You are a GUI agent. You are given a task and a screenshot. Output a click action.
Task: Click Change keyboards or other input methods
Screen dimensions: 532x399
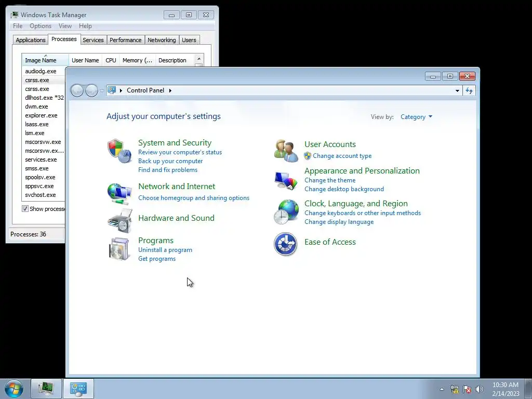pyautogui.click(x=362, y=213)
